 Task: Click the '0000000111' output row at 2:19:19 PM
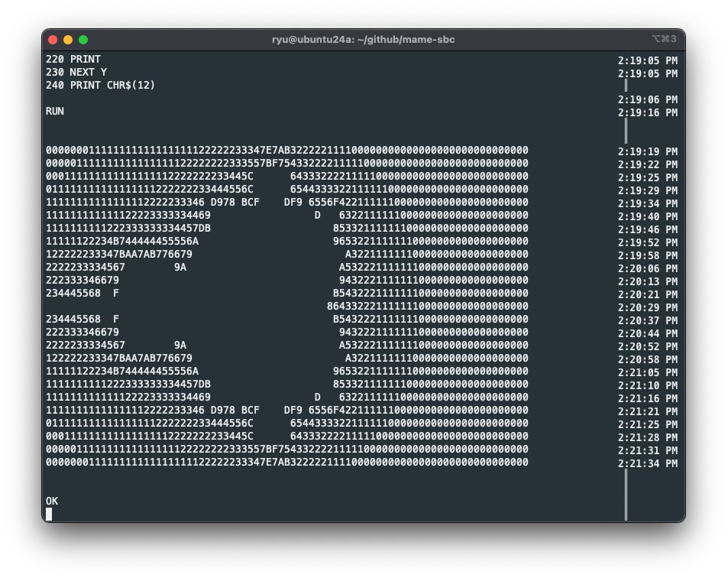coord(287,150)
